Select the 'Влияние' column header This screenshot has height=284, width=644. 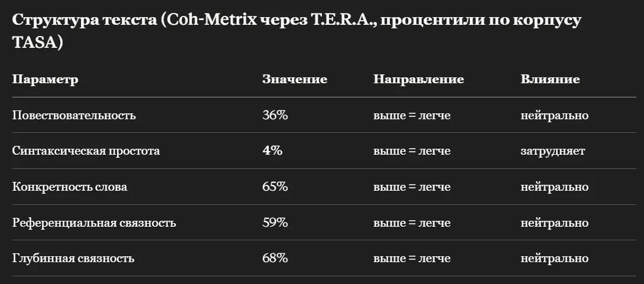point(551,79)
